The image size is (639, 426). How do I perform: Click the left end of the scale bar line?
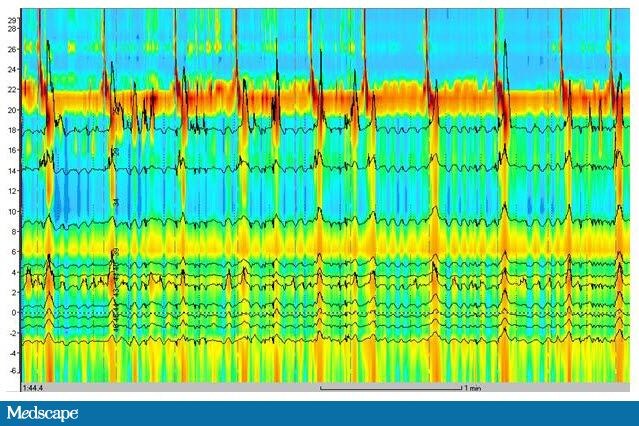(x=321, y=387)
